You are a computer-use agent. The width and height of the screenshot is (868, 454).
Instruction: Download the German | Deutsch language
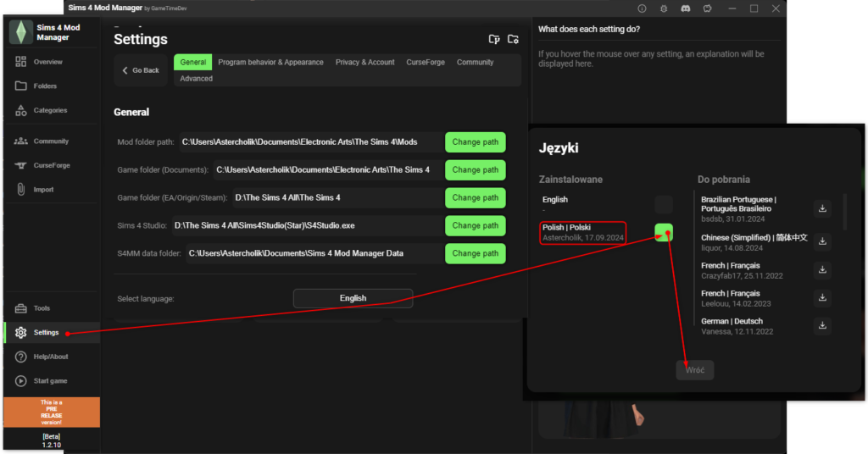coord(821,325)
